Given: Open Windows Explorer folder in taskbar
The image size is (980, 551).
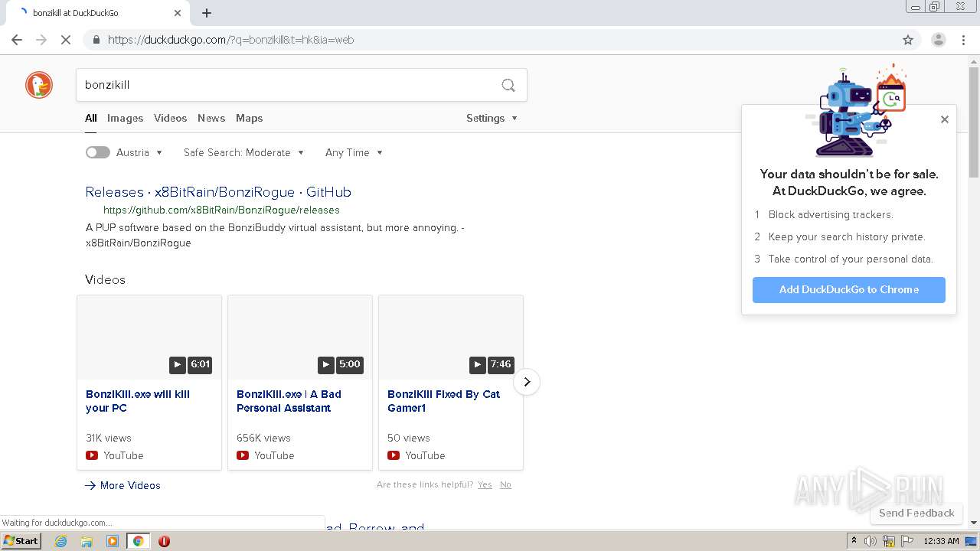Looking at the screenshot, I should (87, 541).
